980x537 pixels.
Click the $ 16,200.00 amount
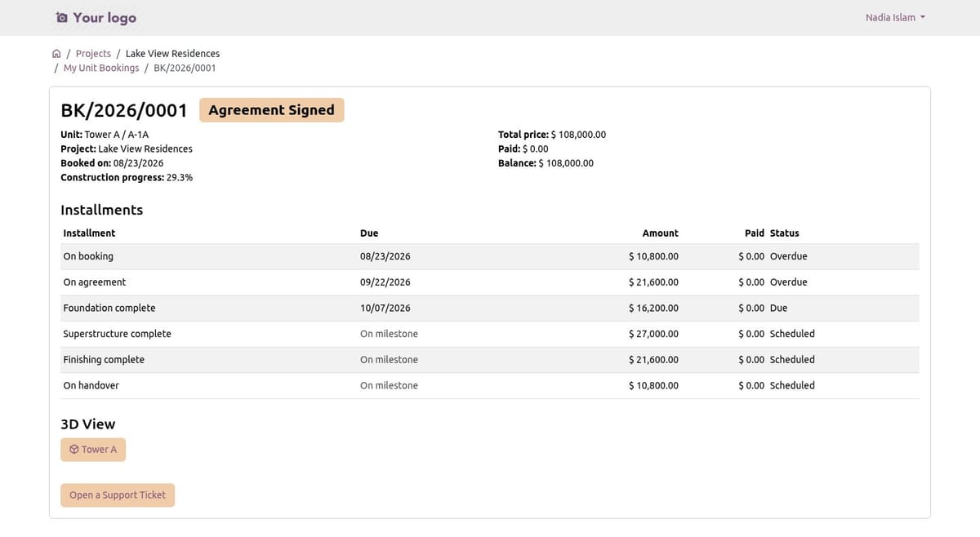click(x=653, y=308)
